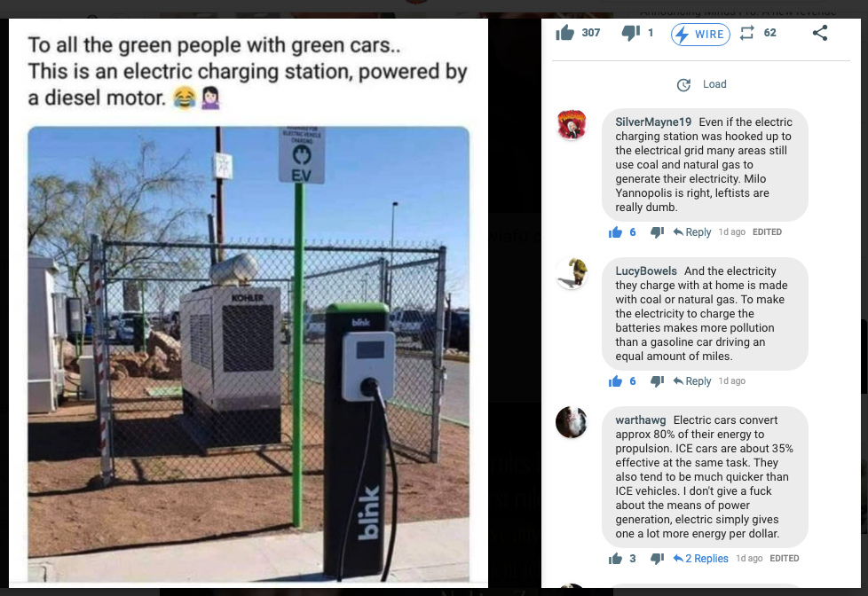Open the EV charging station photo
Image resolution: width=868 pixels, height=596 pixels.
coord(249,354)
